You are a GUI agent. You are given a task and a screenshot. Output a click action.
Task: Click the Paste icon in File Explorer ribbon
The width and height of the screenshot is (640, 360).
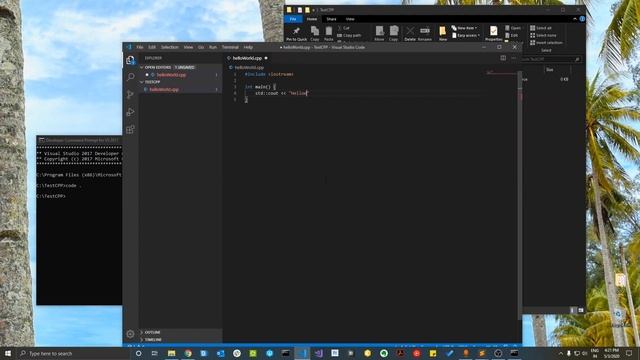point(329,33)
